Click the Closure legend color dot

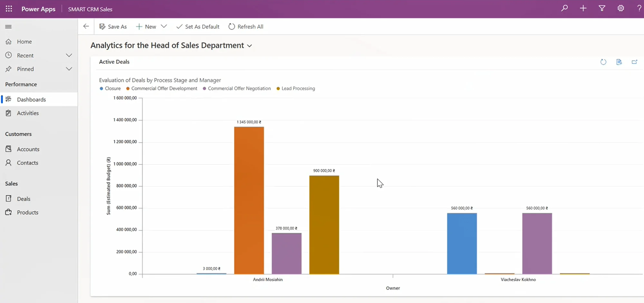pyautogui.click(x=101, y=89)
